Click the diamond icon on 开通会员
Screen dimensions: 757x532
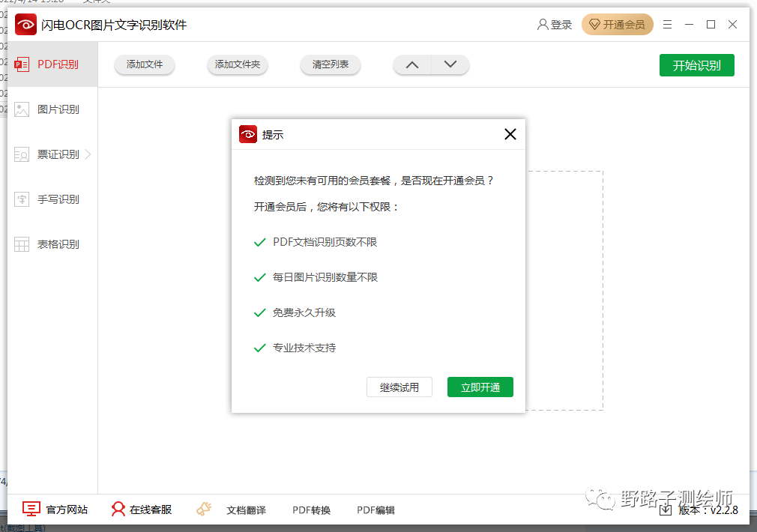click(595, 25)
